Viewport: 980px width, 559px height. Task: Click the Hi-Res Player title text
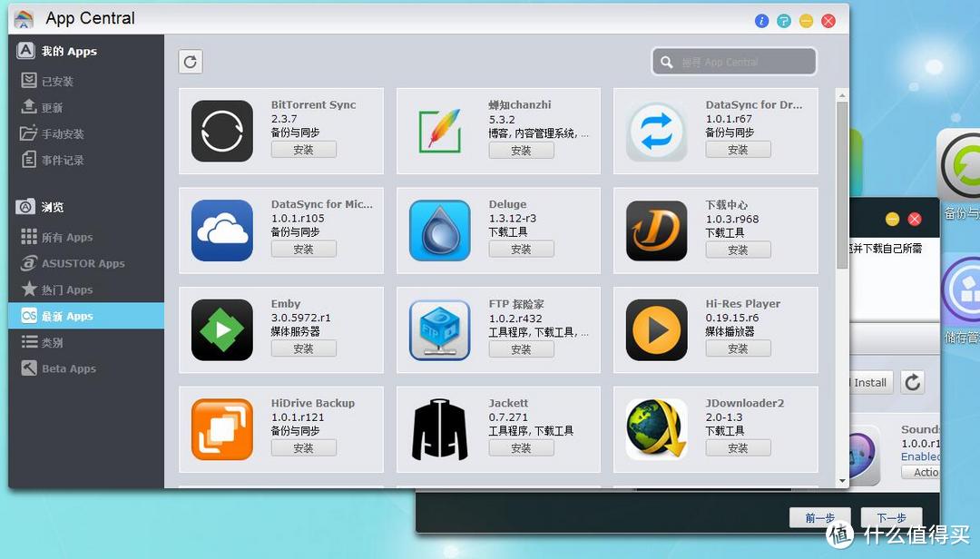[x=743, y=303]
